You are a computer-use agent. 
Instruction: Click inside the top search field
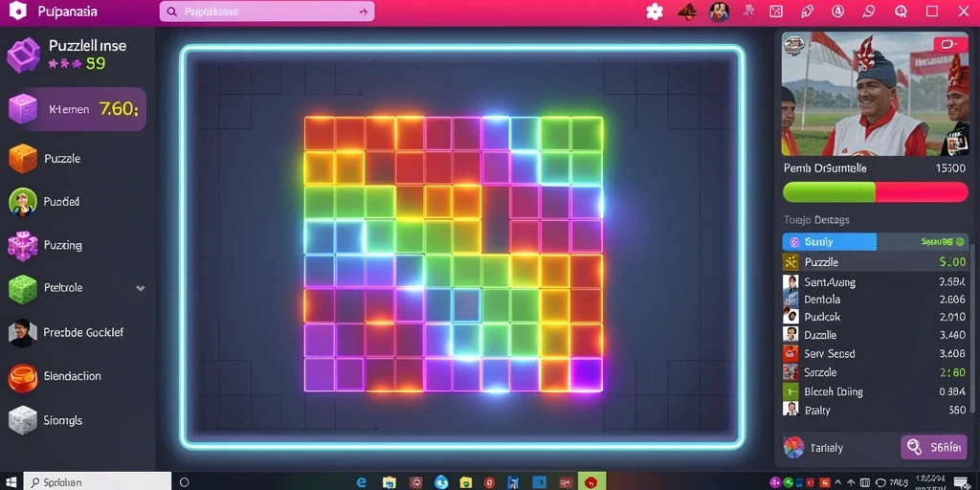point(267,11)
